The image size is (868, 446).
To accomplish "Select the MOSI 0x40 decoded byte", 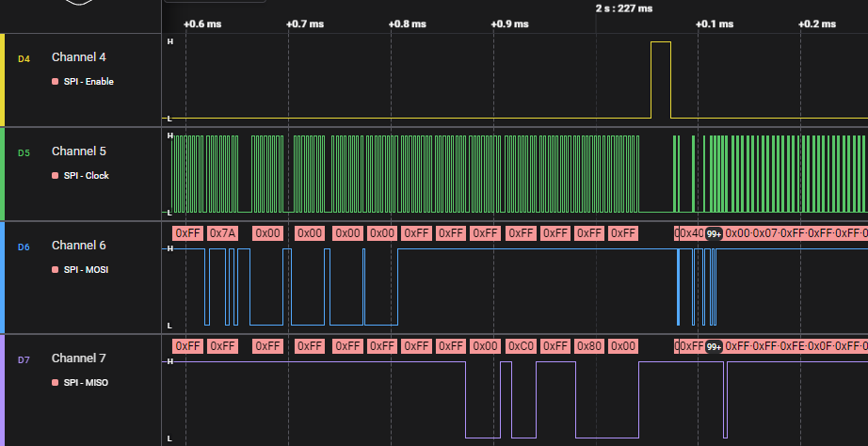I will click(x=691, y=233).
